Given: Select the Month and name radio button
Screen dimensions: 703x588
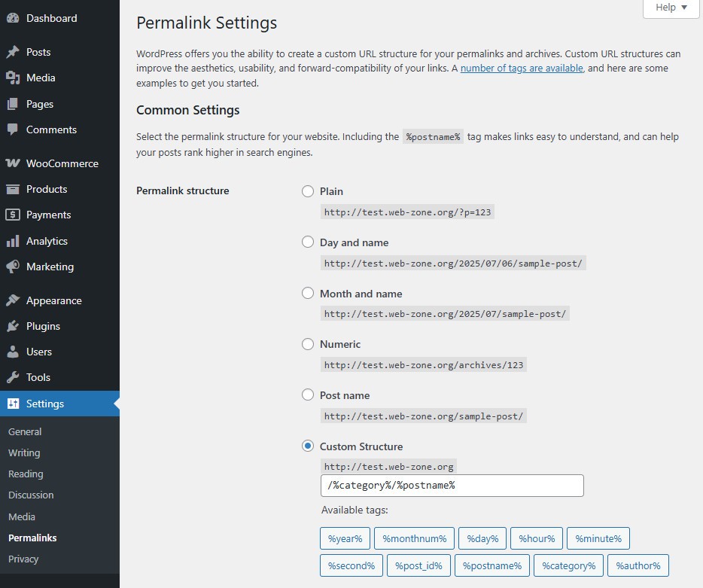Looking at the screenshot, I should tap(308, 293).
